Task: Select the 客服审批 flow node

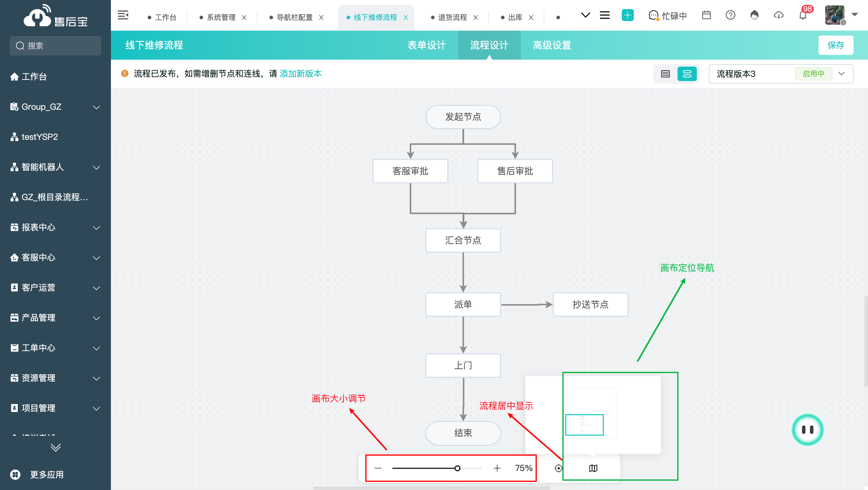Action: [410, 171]
